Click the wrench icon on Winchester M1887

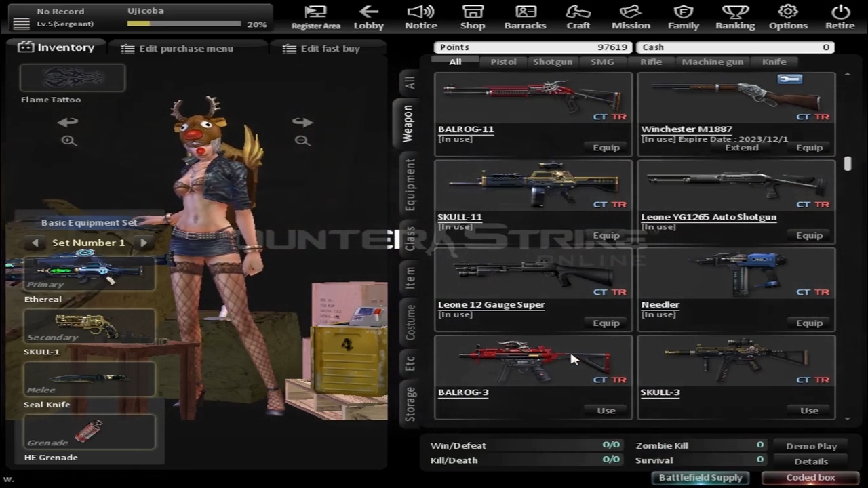pos(790,80)
